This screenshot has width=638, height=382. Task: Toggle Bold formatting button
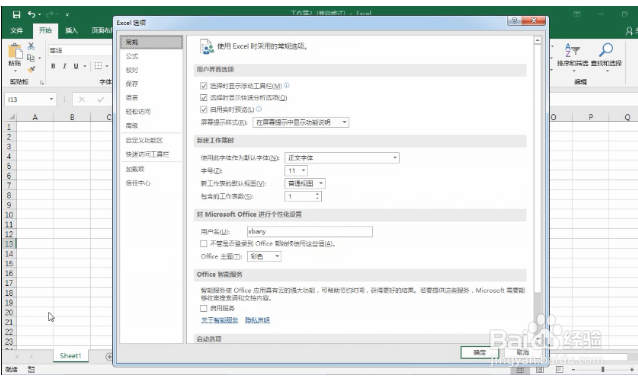tap(53, 66)
